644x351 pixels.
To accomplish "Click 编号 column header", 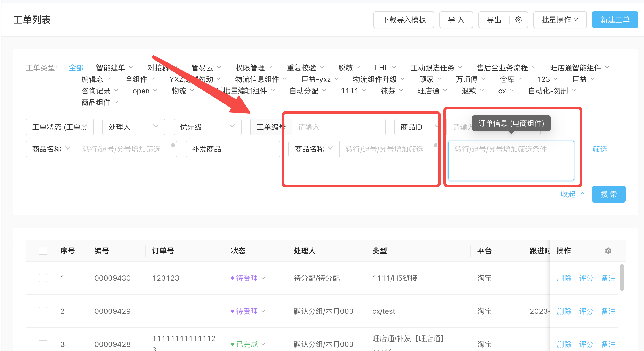I will click(x=102, y=251).
